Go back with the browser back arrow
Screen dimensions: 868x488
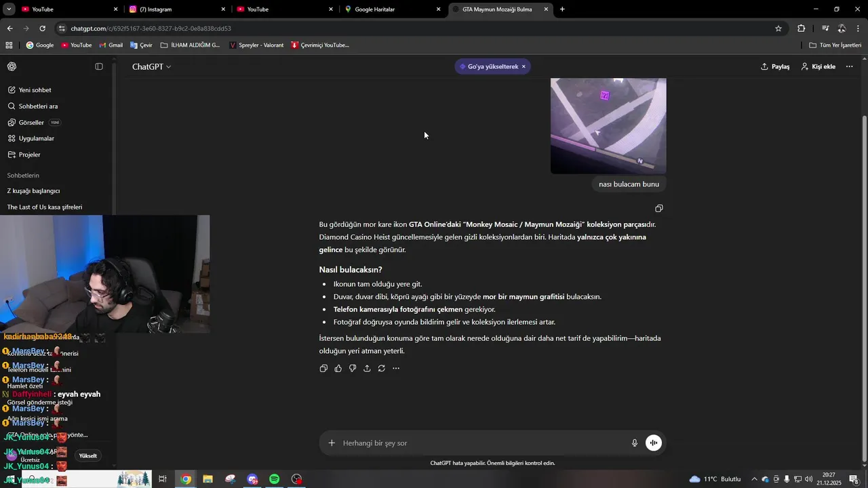(10, 28)
